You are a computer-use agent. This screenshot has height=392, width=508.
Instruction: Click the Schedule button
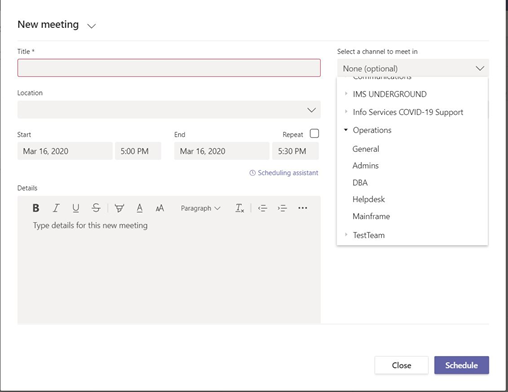coord(461,365)
